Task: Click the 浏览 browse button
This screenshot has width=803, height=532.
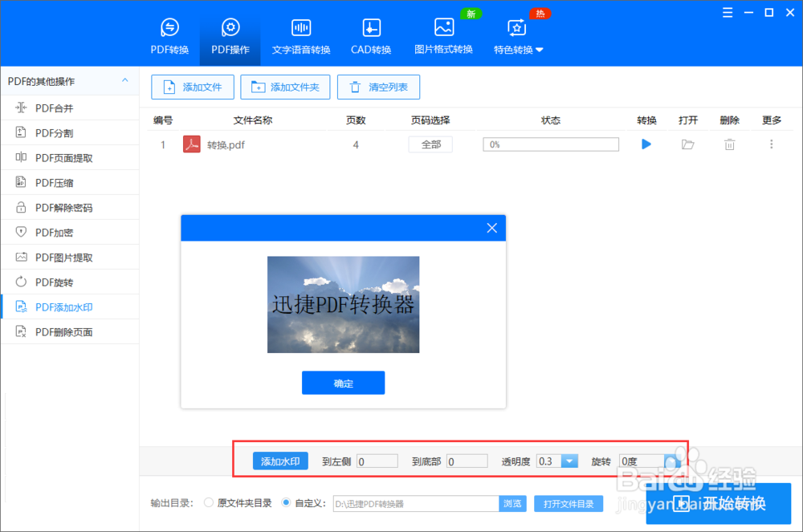Action: click(x=512, y=504)
